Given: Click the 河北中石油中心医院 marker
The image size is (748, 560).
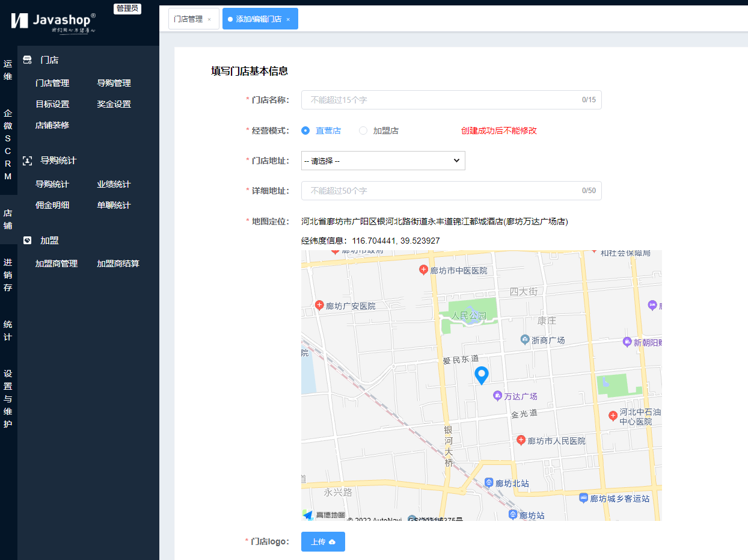Looking at the screenshot, I should 613,416.
